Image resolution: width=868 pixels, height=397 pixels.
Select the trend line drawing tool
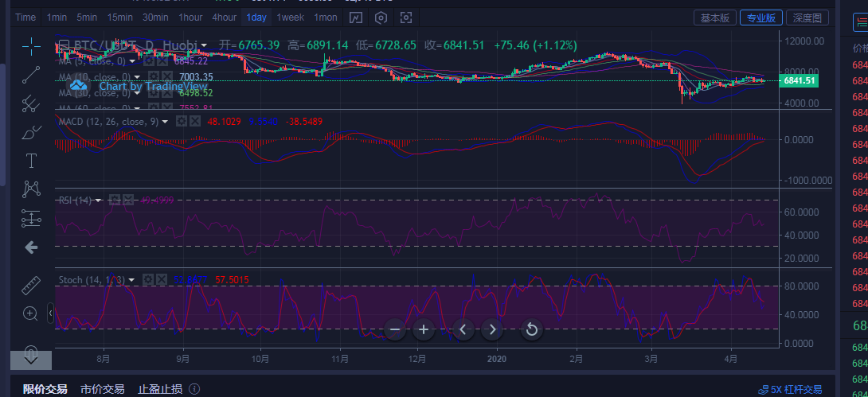point(31,75)
